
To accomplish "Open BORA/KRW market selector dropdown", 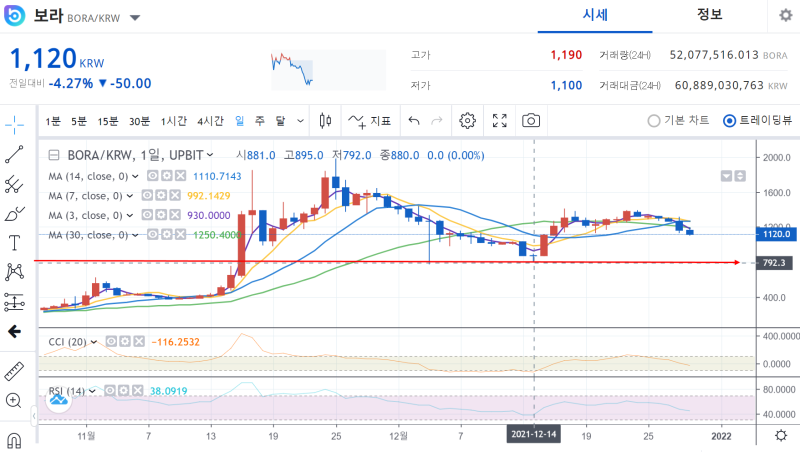I will click(x=135, y=18).
